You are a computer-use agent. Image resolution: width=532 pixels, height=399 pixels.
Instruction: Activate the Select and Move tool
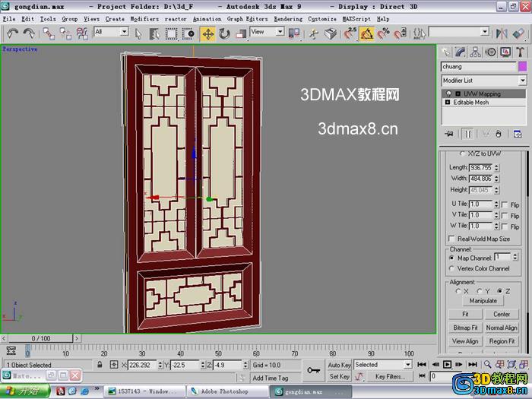click(207, 33)
